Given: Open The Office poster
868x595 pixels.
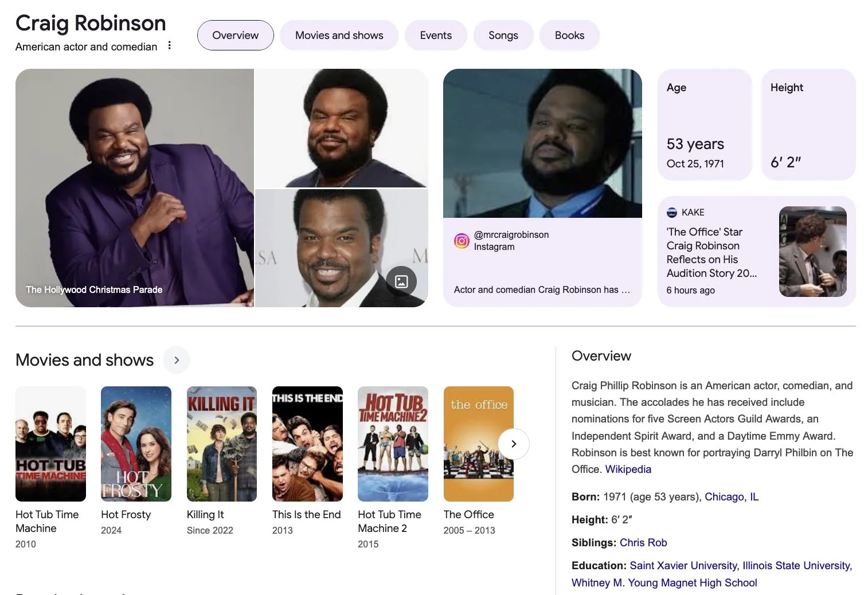Looking at the screenshot, I should pyautogui.click(x=479, y=444).
